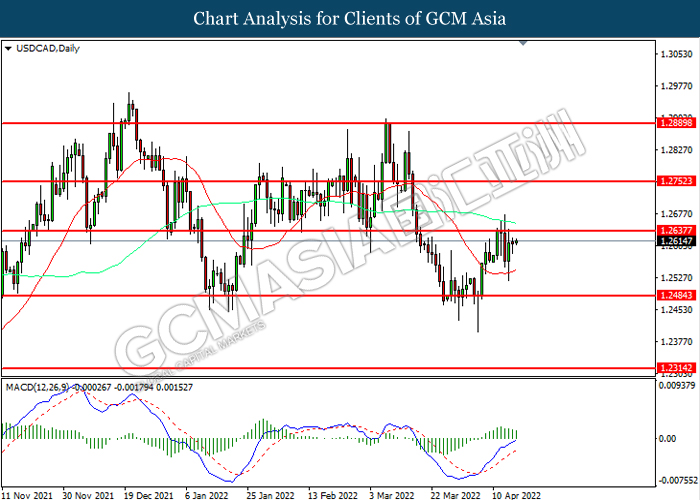This screenshot has width=700, height=500.
Task: Select the 1.24843 support price label
Action: tap(676, 295)
